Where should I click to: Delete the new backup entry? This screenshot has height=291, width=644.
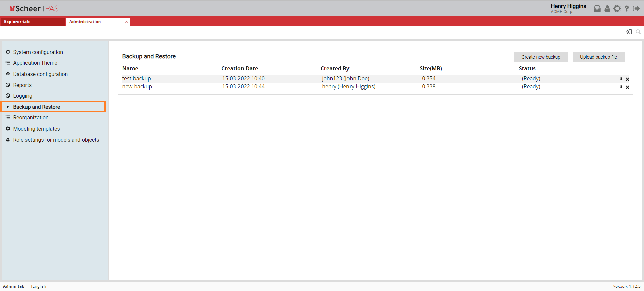(x=627, y=87)
